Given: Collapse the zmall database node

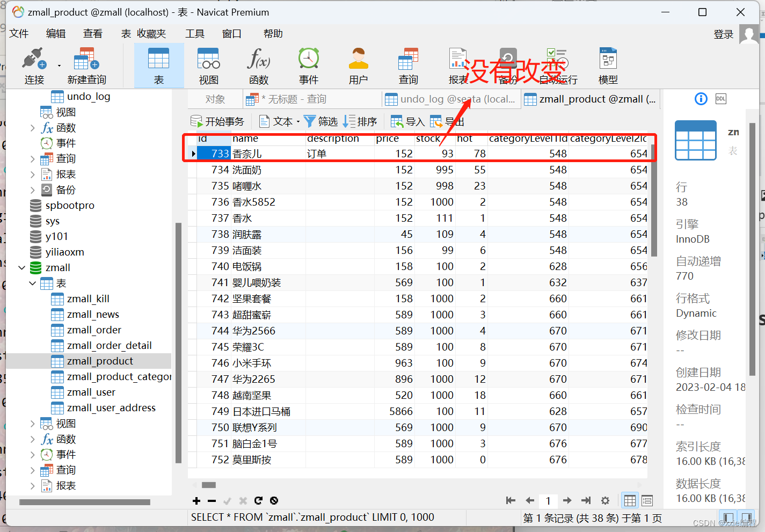Looking at the screenshot, I should pos(22,268).
